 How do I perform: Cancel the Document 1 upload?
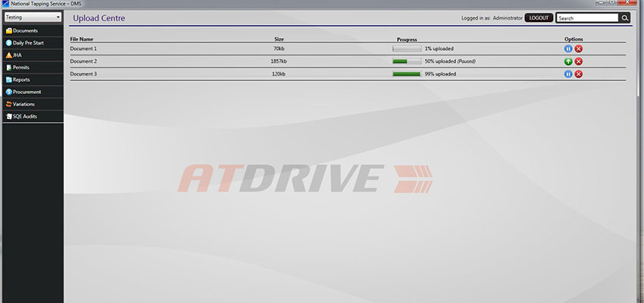click(x=578, y=48)
